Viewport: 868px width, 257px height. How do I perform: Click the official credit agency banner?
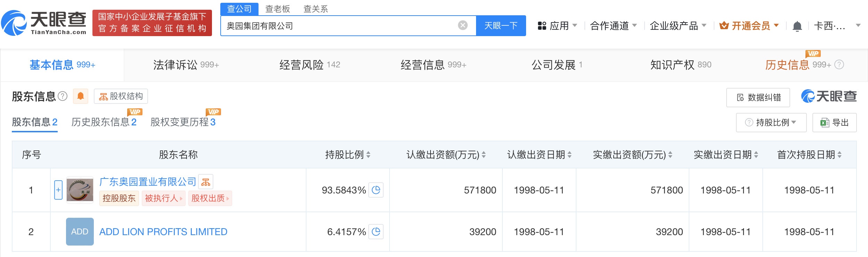click(152, 23)
